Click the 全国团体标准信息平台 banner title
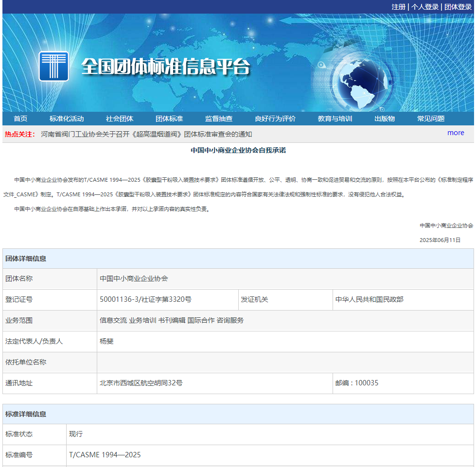Image resolution: width=476 pixels, height=467 pixels. point(165,67)
